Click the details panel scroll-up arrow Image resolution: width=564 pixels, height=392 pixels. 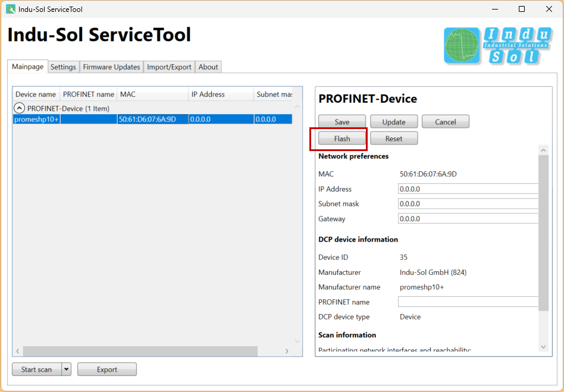(544, 150)
